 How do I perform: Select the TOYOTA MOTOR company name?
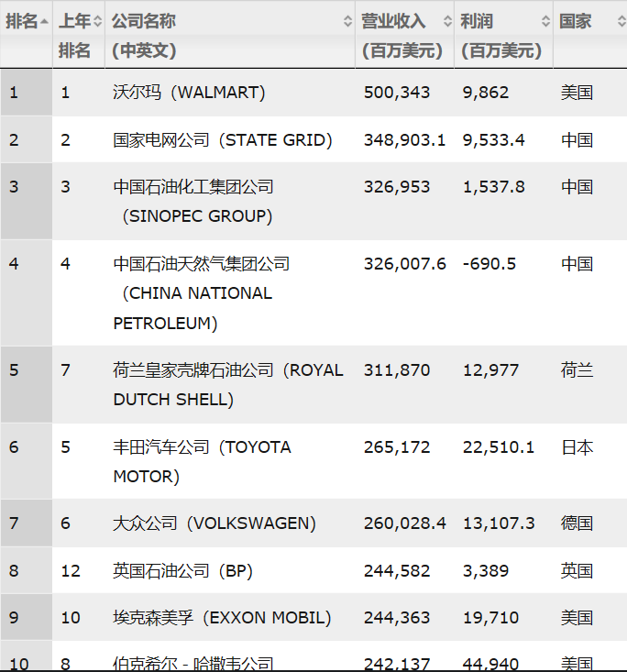point(202,461)
